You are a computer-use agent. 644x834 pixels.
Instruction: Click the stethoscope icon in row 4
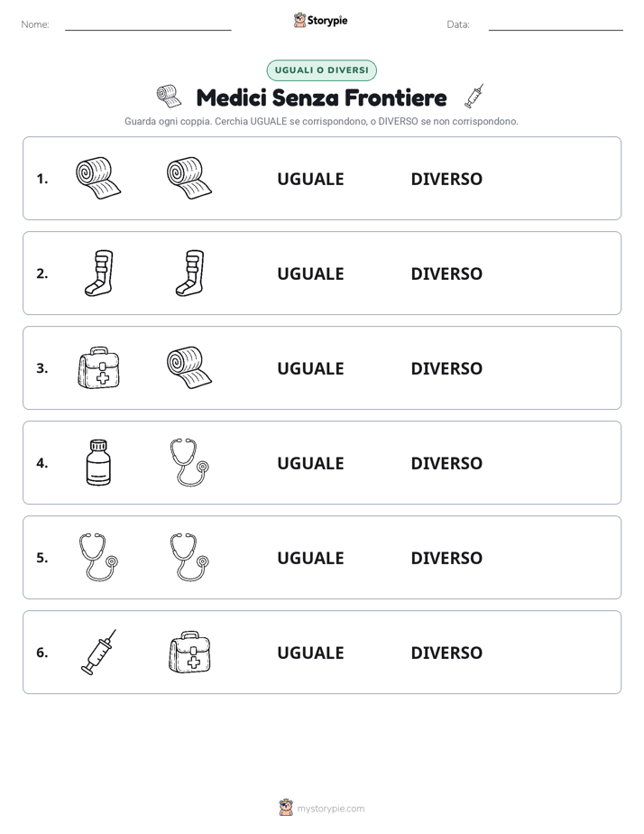click(x=189, y=462)
